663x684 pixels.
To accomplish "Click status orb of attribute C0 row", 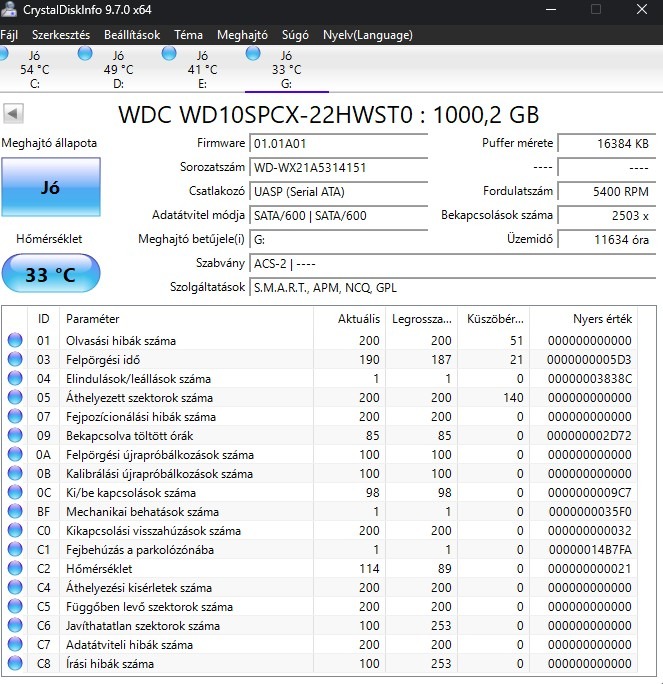I will click(15, 530).
